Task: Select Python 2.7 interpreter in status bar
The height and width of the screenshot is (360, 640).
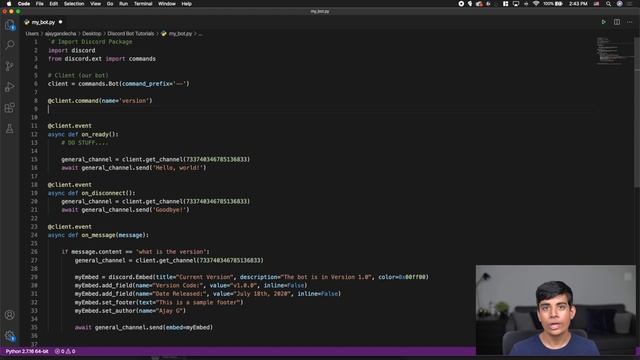Action: click(x=27, y=351)
